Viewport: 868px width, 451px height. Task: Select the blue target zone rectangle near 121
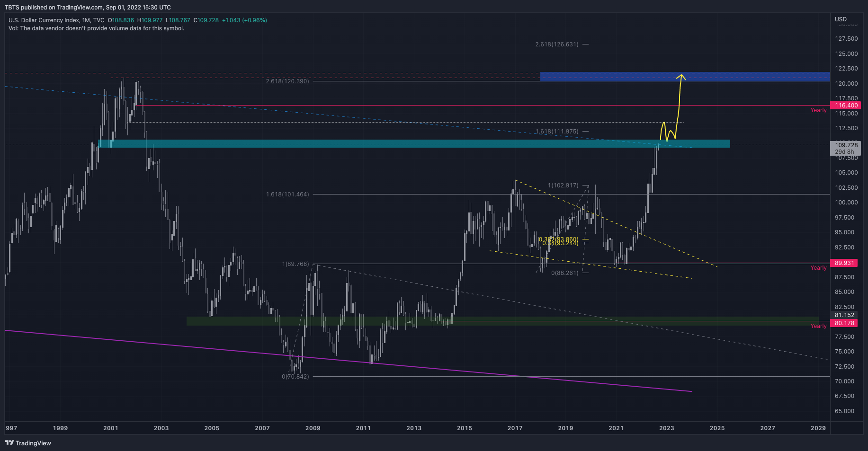click(685, 77)
